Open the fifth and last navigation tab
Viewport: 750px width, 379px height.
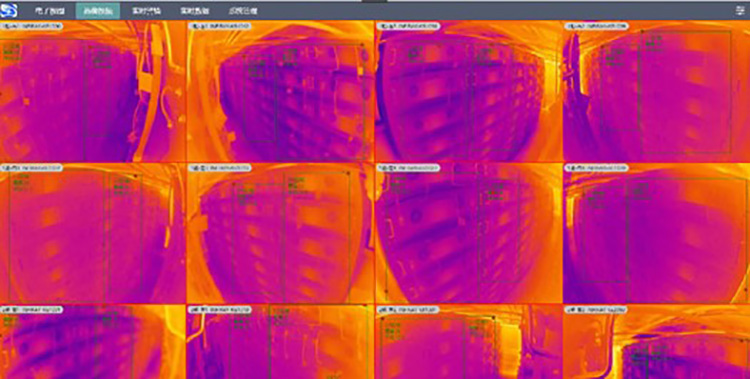243,11
